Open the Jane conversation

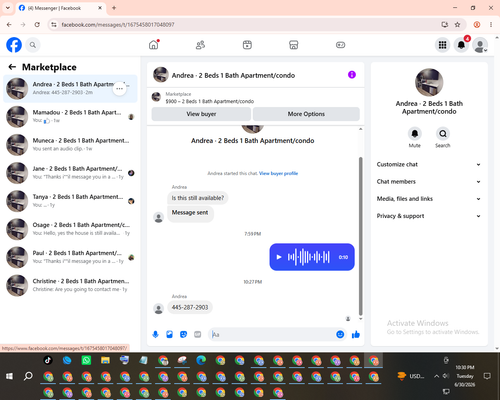coord(70,173)
